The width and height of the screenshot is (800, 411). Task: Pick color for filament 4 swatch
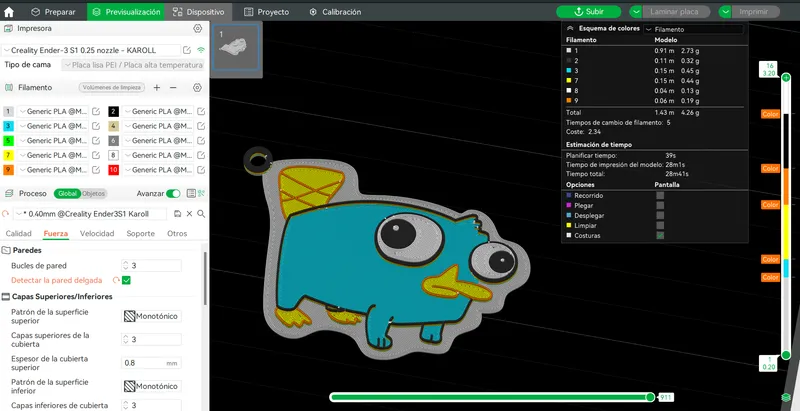(x=113, y=126)
